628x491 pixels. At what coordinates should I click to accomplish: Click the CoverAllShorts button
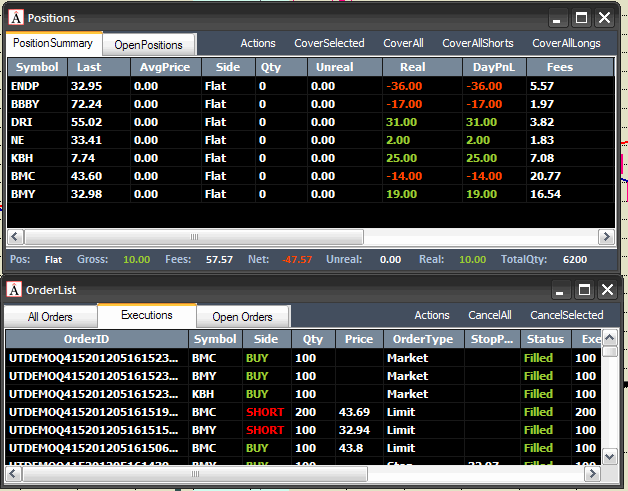tap(478, 43)
